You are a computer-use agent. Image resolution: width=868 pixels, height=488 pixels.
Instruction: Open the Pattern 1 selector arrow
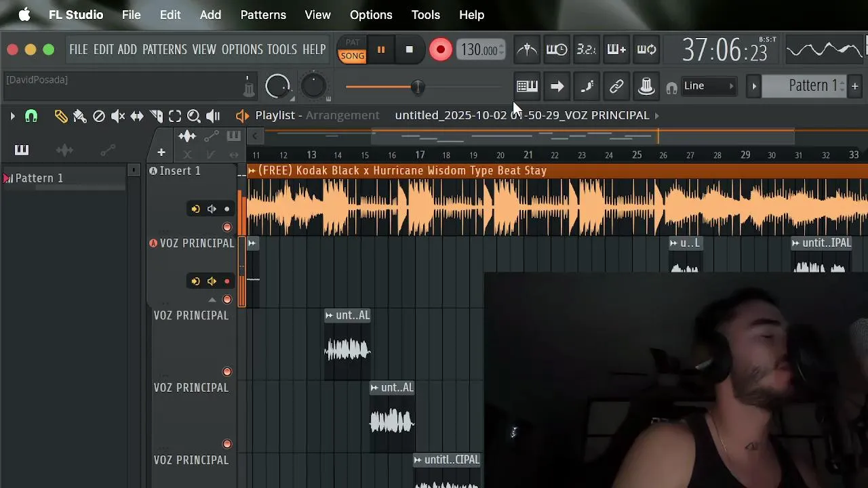(x=753, y=86)
